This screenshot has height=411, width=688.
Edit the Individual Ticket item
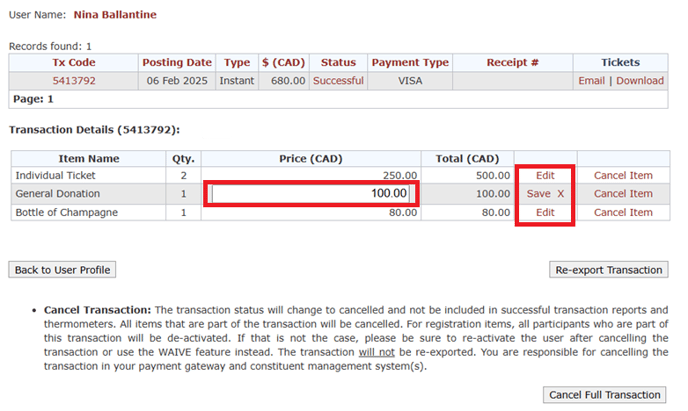point(545,175)
